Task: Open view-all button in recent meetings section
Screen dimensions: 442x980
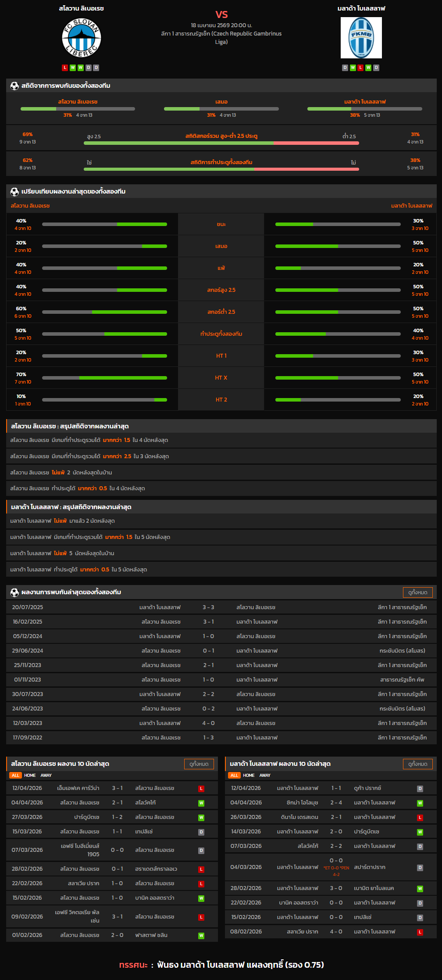Action: point(417,592)
